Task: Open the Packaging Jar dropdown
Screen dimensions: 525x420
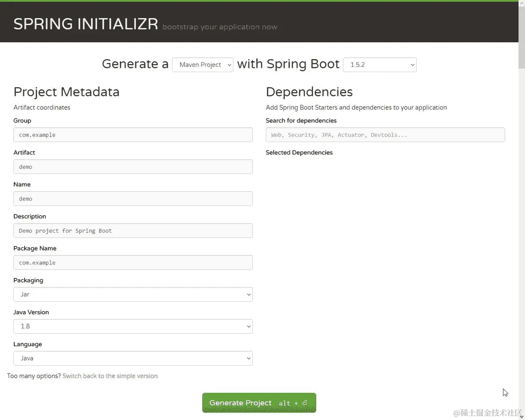Action: pyautogui.click(x=133, y=294)
